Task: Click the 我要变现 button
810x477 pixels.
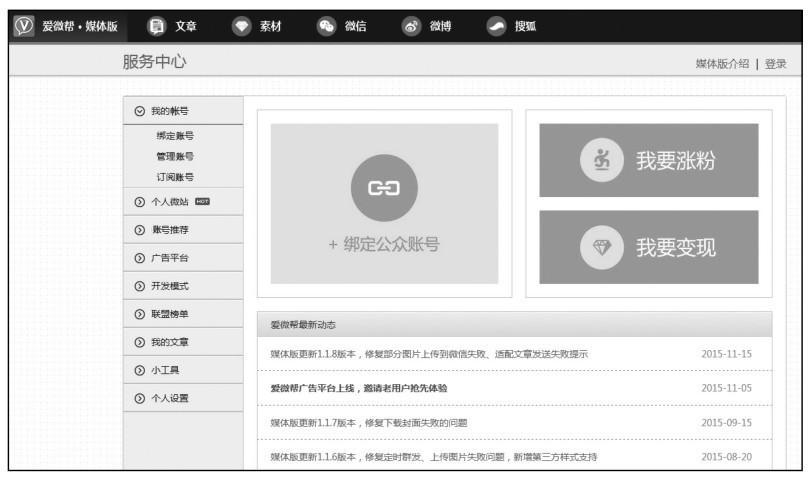Action: tap(649, 247)
